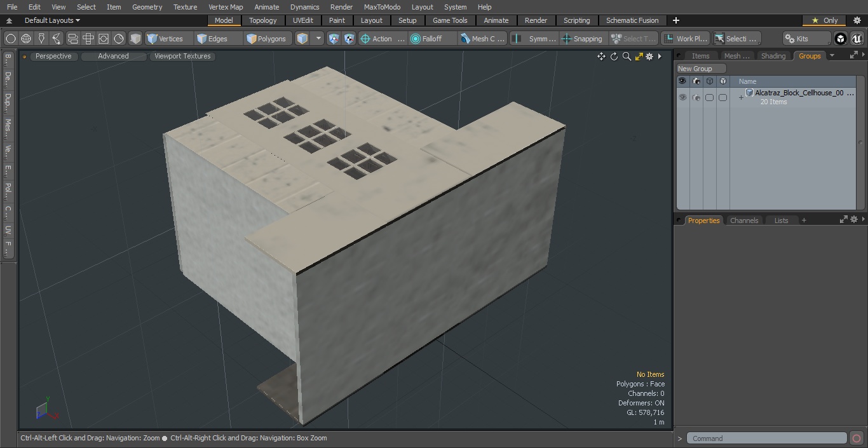Click the viewport pan (move) icon
This screenshot has height=448, width=868.
click(x=601, y=57)
